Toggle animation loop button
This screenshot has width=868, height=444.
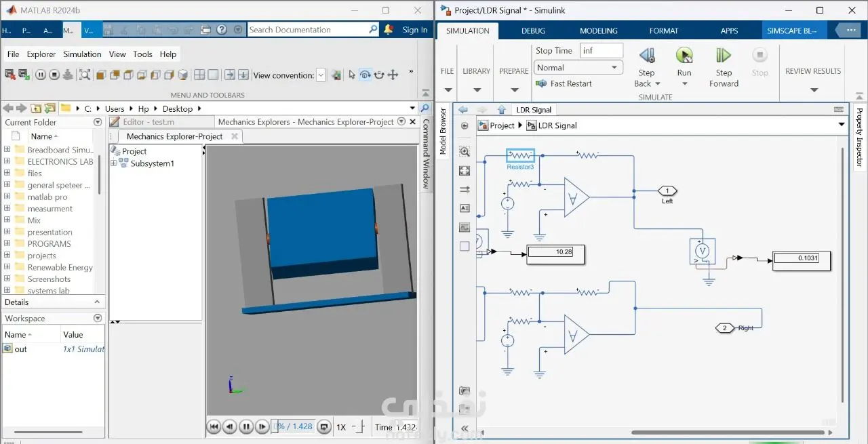[324, 426]
